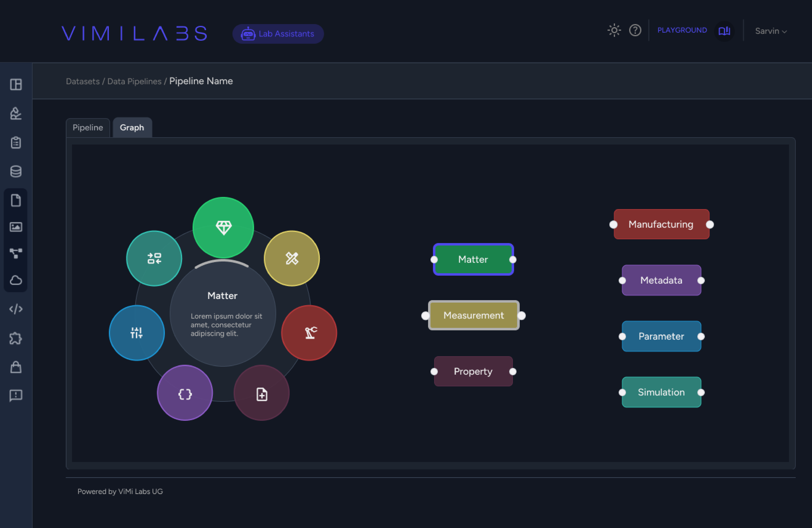Select the database icon in sidebar
The image size is (812, 528).
pyautogui.click(x=16, y=171)
